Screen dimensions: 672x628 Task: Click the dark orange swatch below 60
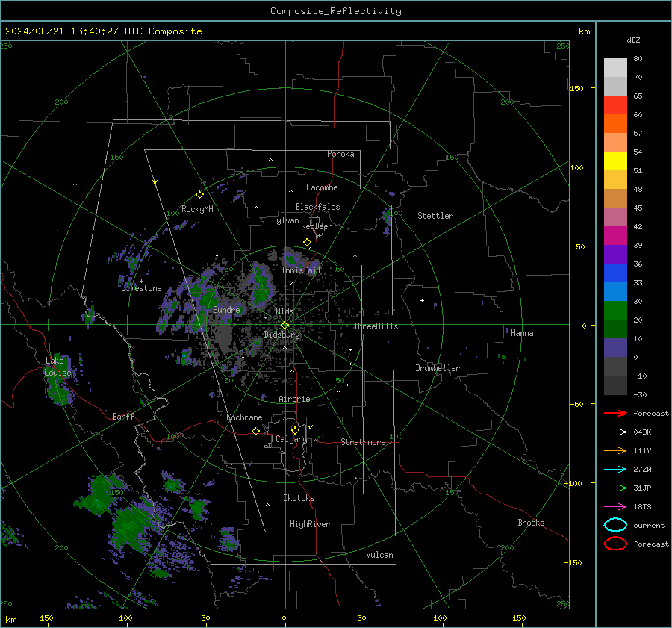(615, 123)
